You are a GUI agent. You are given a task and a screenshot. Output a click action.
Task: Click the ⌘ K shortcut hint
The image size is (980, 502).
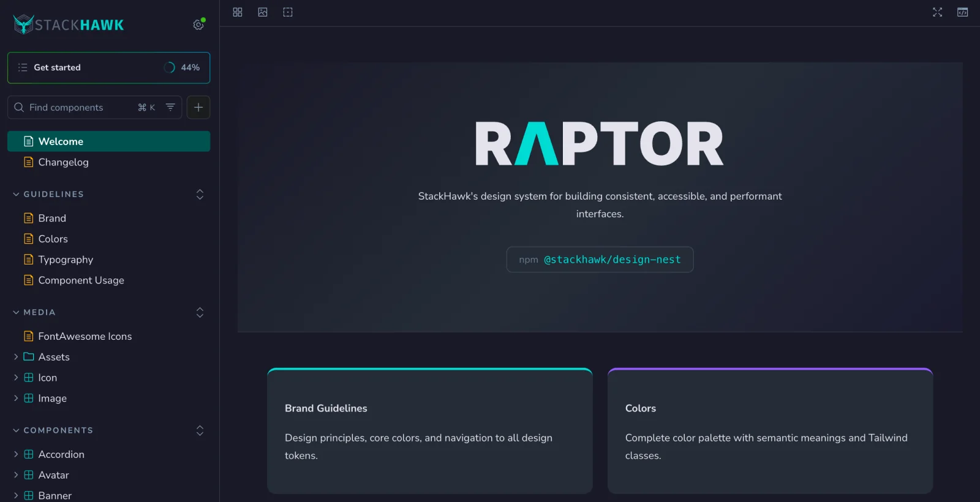pos(147,107)
